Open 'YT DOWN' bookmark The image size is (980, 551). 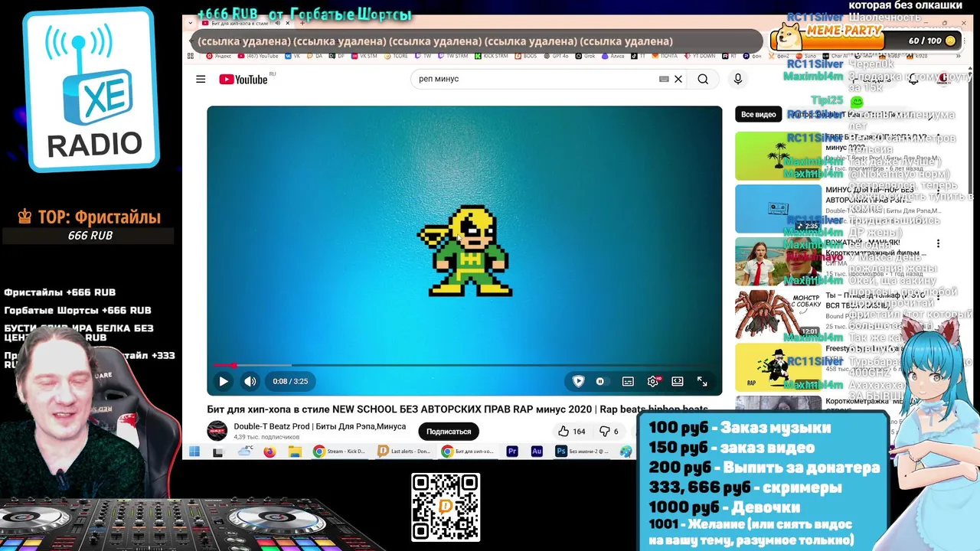699,56
